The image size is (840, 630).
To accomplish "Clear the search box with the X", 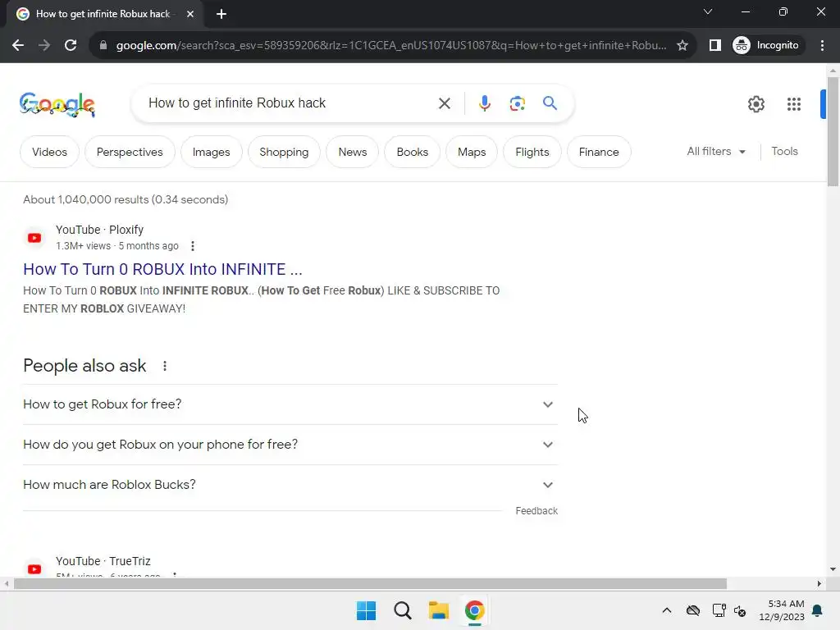I will pyautogui.click(x=444, y=103).
